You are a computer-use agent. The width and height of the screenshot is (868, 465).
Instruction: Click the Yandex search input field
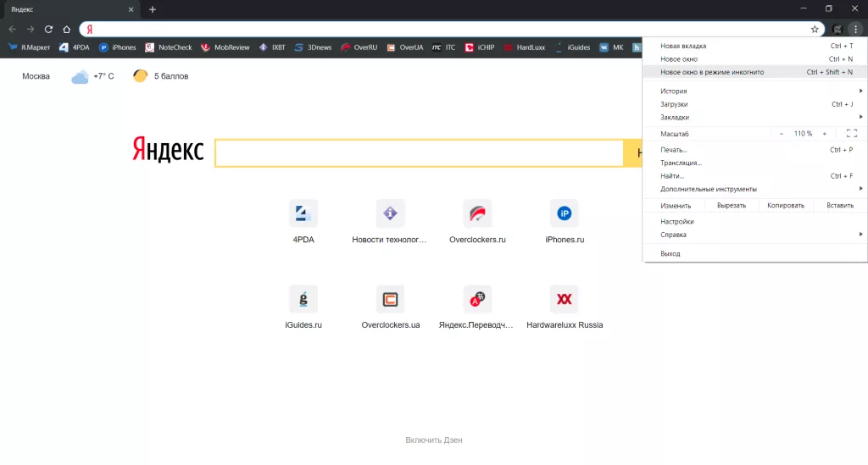(x=419, y=152)
